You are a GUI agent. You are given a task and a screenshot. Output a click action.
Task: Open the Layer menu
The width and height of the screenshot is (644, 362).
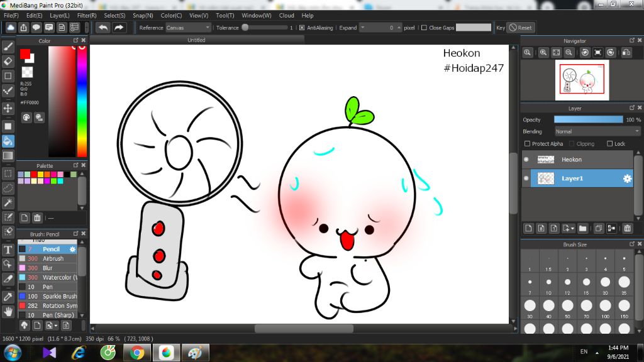click(60, 15)
